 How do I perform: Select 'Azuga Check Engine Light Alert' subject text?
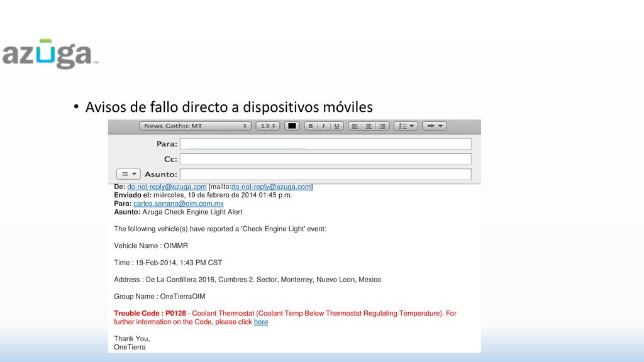(192, 212)
